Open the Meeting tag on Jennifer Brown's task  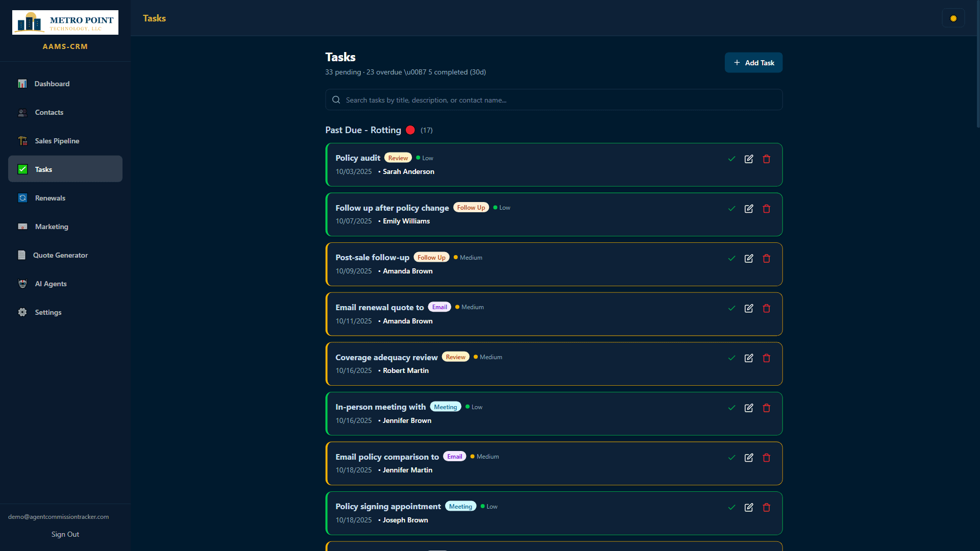click(445, 407)
